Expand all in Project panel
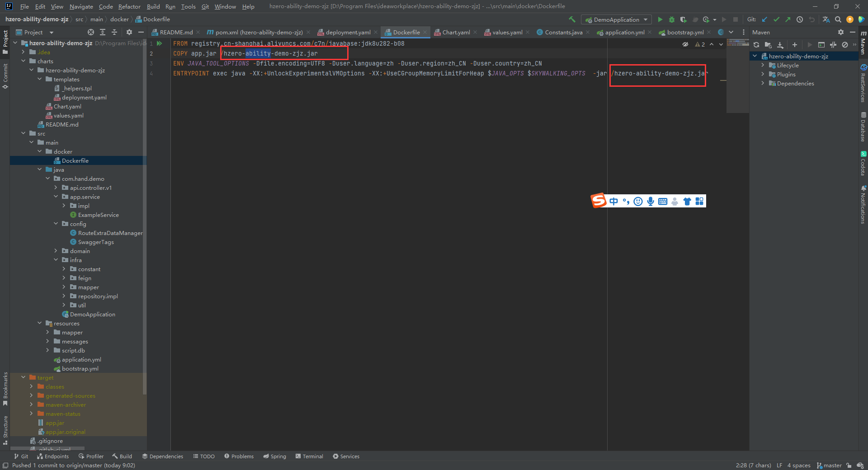868x470 pixels. pos(103,32)
